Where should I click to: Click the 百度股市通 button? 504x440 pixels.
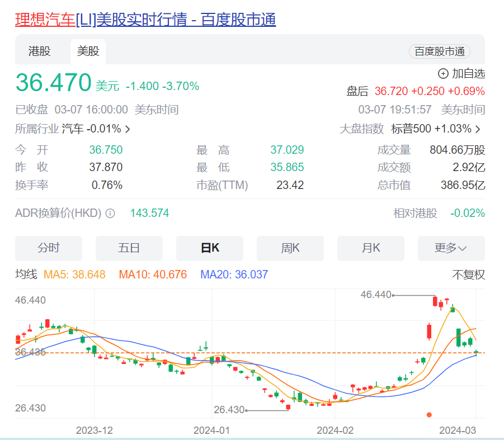(440, 51)
